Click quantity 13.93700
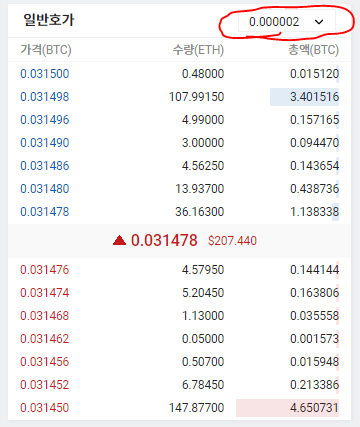This screenshot has width=360, height=427. 200,189
